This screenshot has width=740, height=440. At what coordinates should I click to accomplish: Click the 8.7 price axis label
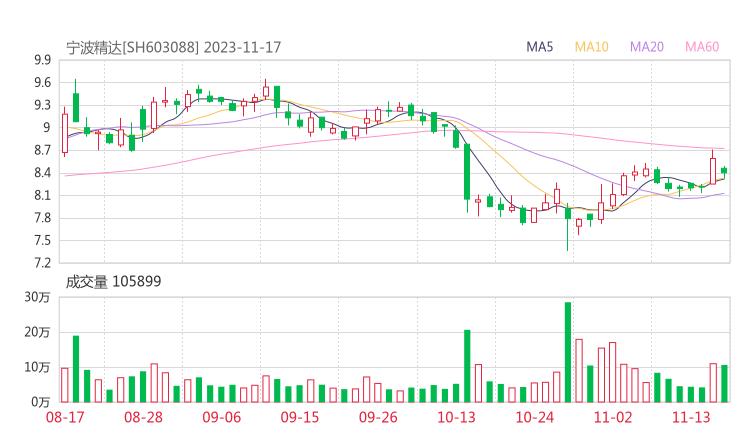42,151
